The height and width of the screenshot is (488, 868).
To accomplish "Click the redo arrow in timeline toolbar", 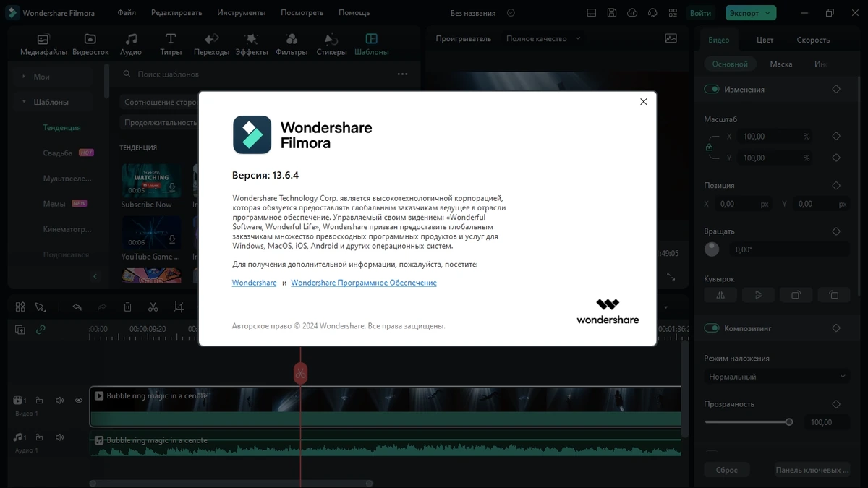I will coord(102,307).
